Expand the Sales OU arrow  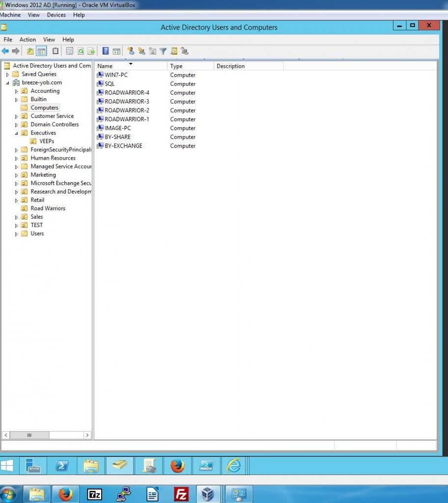coord(16,217)
